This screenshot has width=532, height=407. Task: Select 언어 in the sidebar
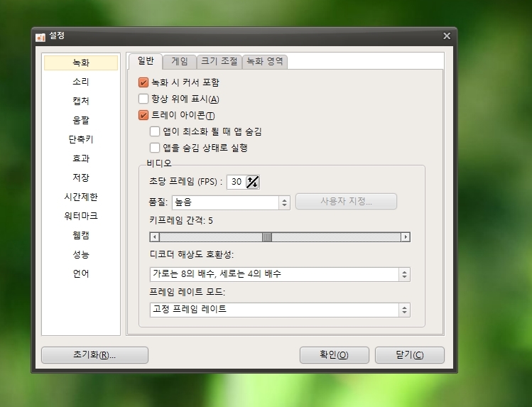pyautogui.click(x=81, y=273)
